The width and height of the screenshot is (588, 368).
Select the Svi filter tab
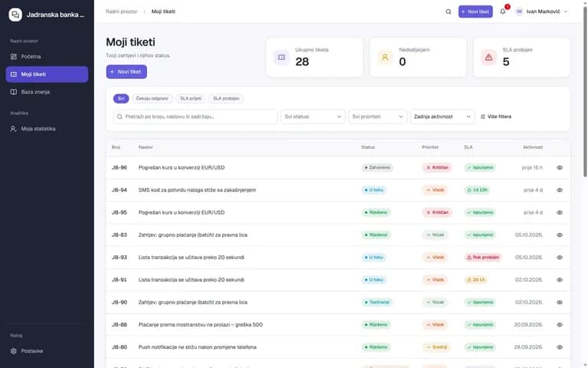pyautogui.click(x=121, y=98)
